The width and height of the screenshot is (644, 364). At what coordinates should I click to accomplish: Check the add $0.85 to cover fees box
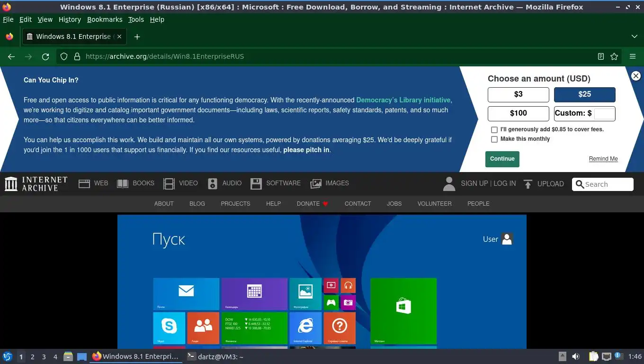click(494, 129)
